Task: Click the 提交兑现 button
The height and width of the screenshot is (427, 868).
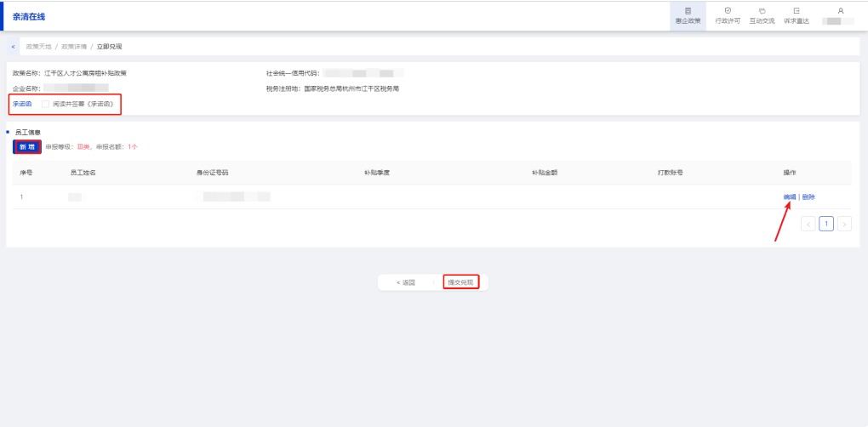Action: pyautogui.click(x=460, y=282)
